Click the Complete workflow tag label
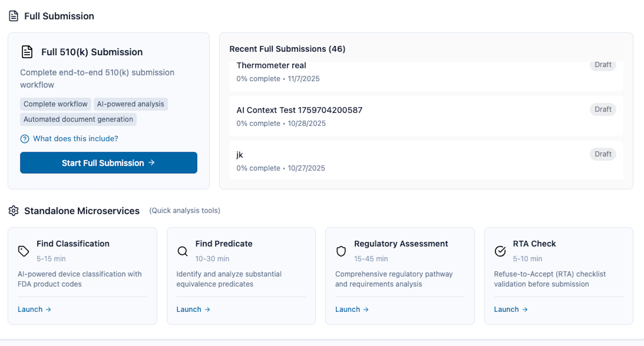This screenshot has width=644, height=346. (55, 104)
